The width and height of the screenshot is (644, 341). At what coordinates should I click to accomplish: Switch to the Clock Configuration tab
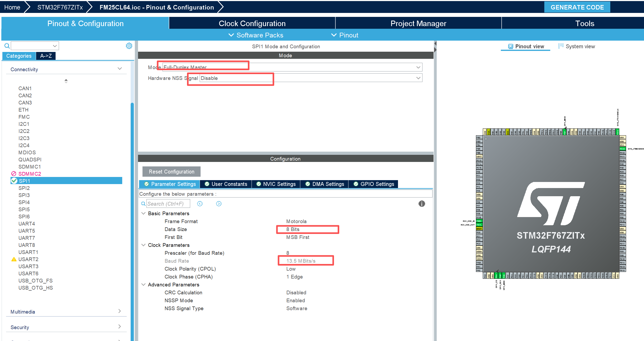tap(252, 23)
